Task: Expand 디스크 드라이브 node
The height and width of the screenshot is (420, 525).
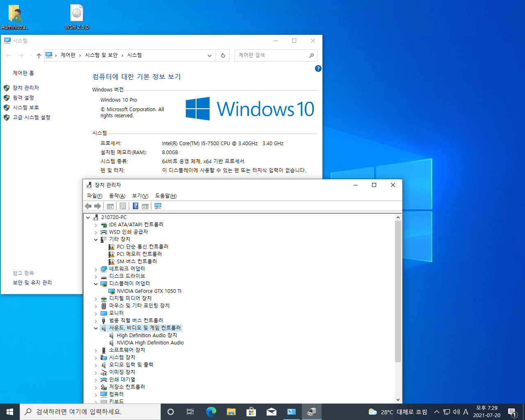Action: (x=96, y=276)
